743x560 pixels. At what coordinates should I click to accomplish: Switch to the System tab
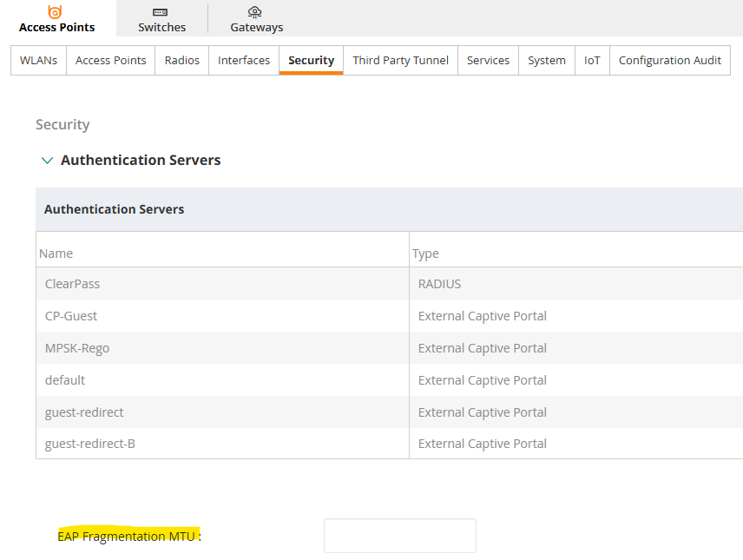pyautogui.click(x=547, y=61)
